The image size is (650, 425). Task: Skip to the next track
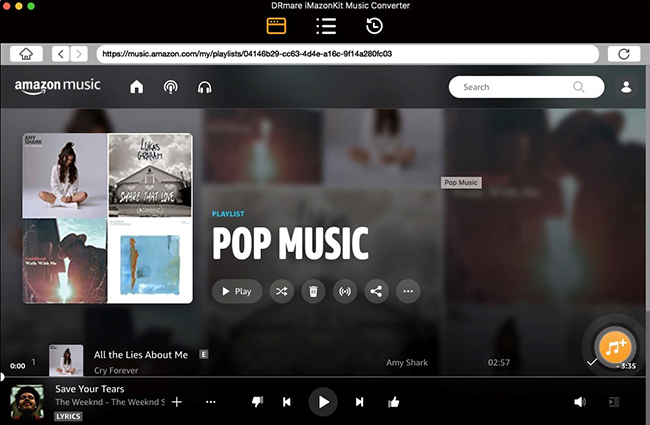(359, 402)
